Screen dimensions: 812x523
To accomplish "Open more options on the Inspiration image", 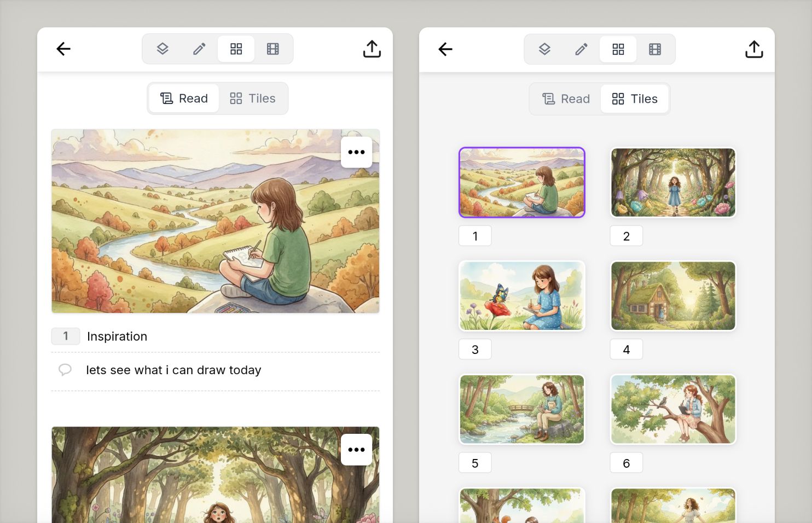I will click(356, 152).
